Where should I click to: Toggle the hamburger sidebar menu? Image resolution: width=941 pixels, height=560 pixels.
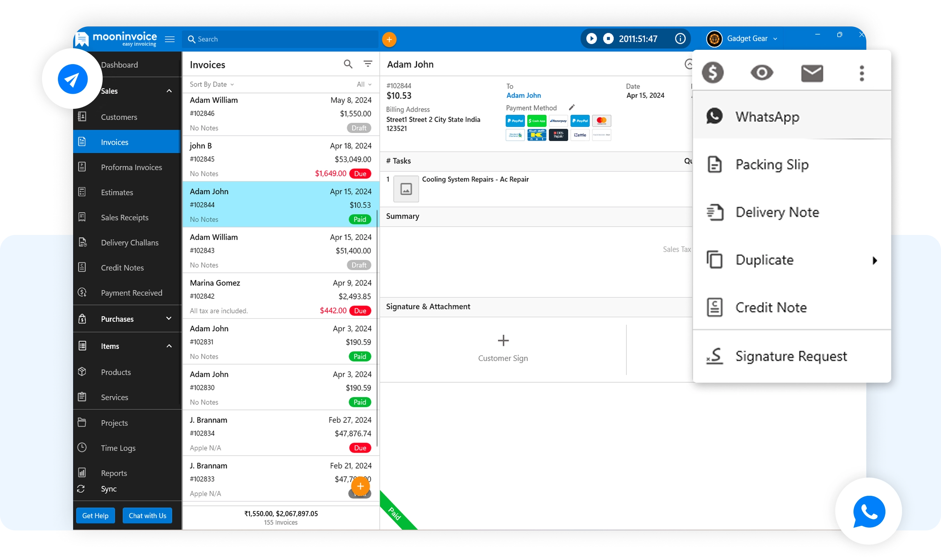[170, 39]
